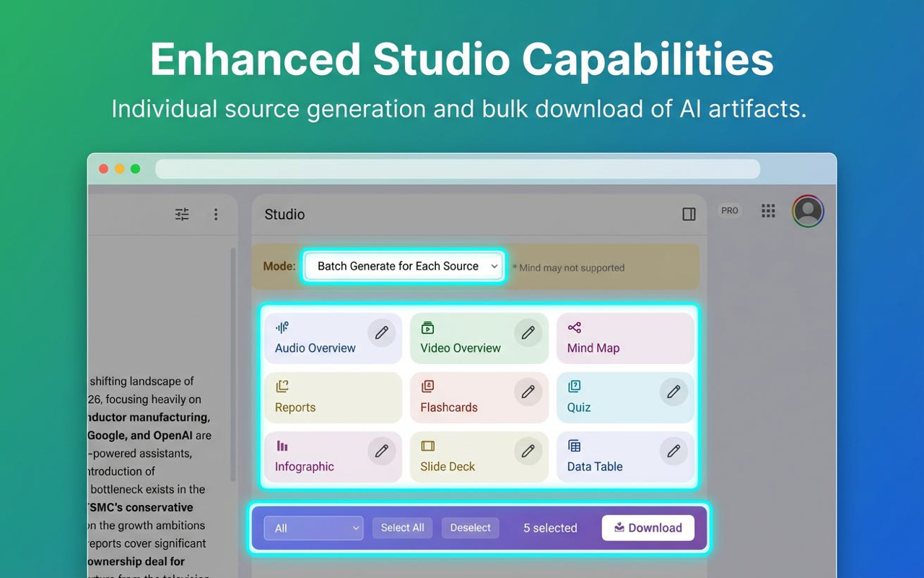Open the Batch Generate mode dropdown
Image resolution: width=924 pixels, height=578 pixels.
[403, 266]
